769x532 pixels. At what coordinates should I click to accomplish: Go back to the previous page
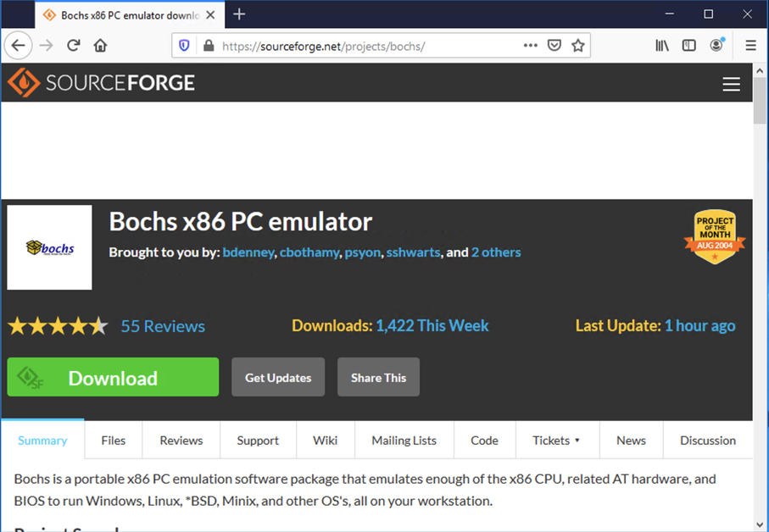(x=18, y=46)
